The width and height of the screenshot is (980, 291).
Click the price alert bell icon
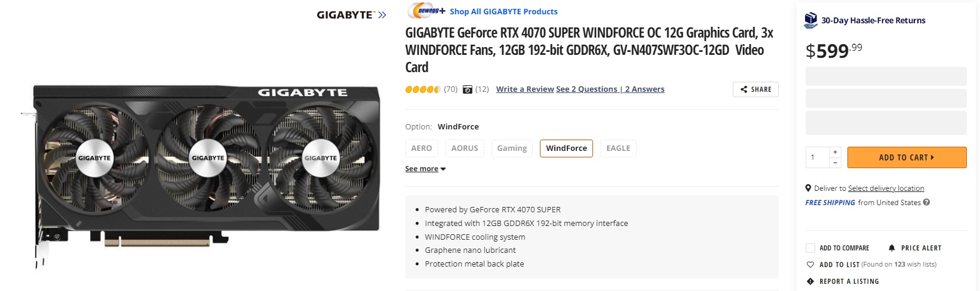click(x=892, y=248)
